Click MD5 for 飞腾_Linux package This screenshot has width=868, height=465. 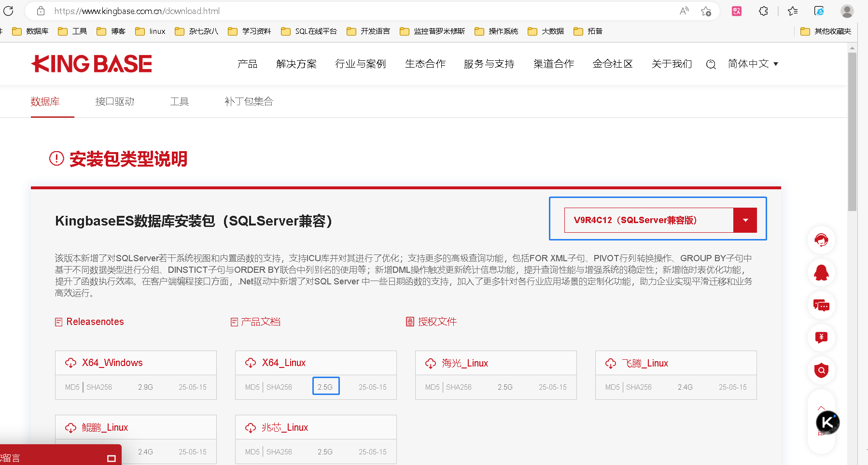(x=613, y=387)
